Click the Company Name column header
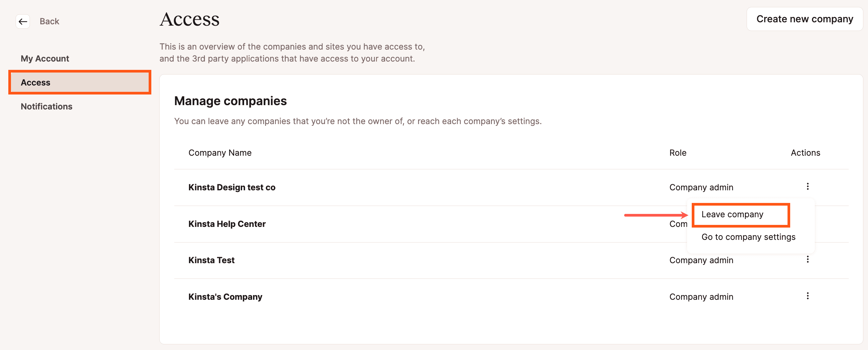 click(x=220, y=153)
